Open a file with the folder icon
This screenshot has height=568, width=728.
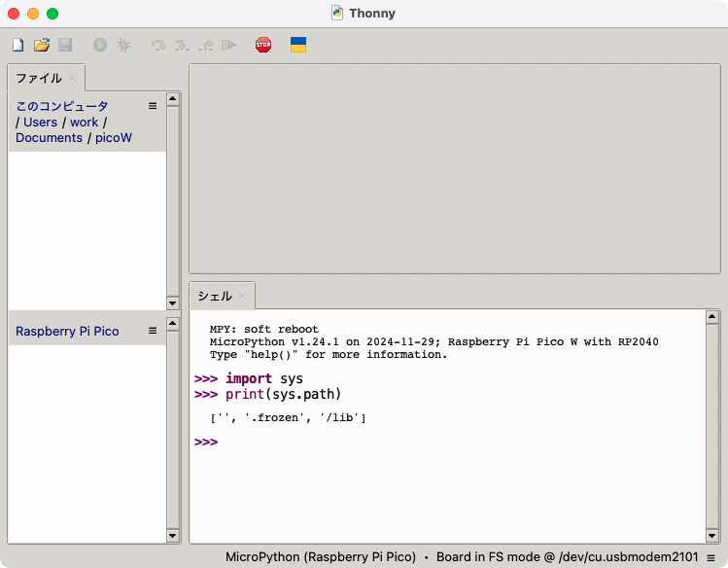click(42, 45)
